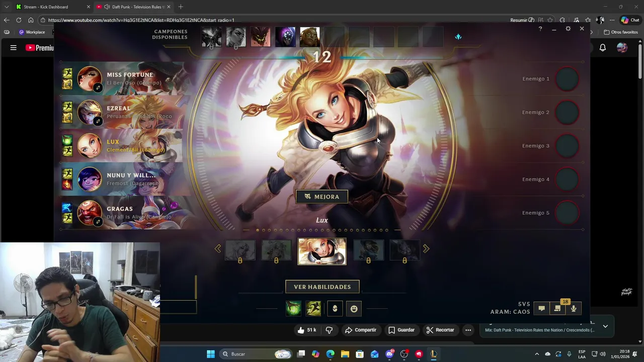Toggle the voice microphone in lobby

click(574, 308)
